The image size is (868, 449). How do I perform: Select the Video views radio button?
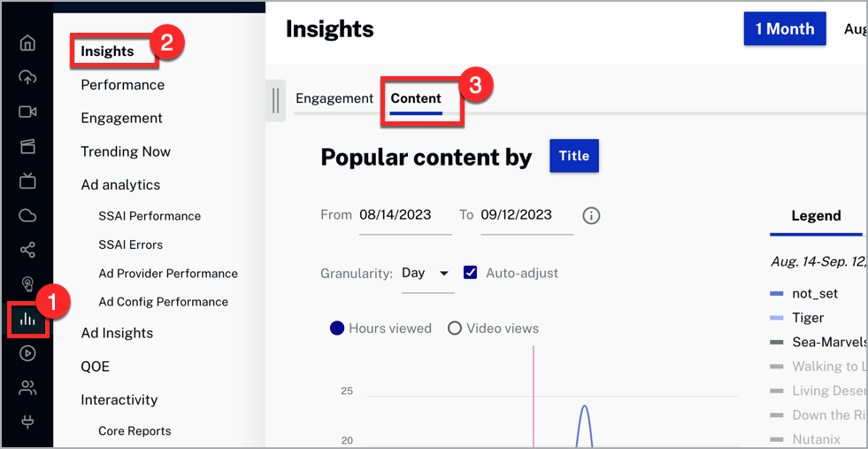[455, 329]
